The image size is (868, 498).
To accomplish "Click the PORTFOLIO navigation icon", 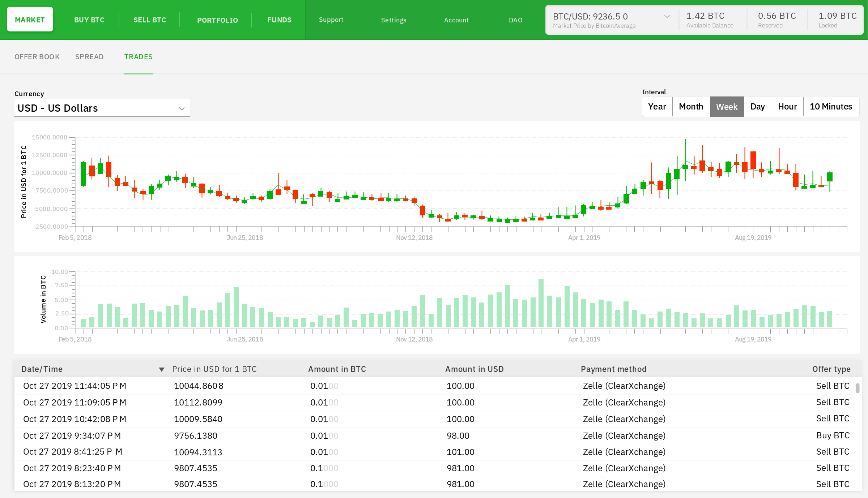I will [218, 20].
